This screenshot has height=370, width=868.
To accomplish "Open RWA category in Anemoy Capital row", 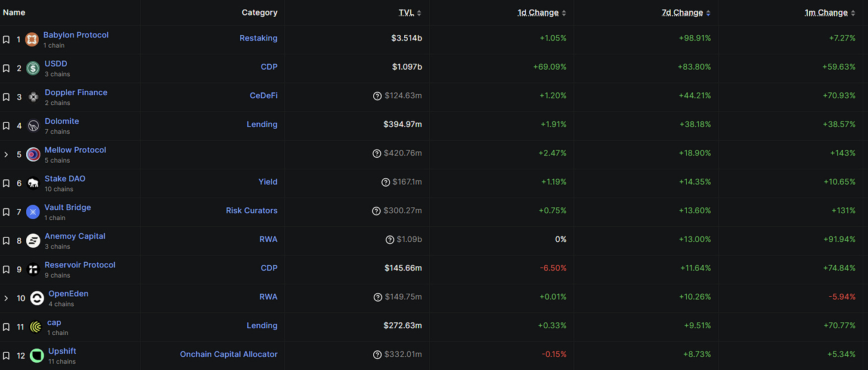I will click(x=268, y=239).
